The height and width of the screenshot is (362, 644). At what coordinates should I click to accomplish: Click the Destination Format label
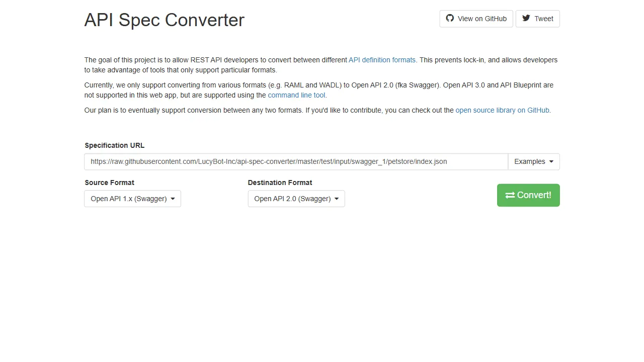pyautogui.click(x=280, y=183)
